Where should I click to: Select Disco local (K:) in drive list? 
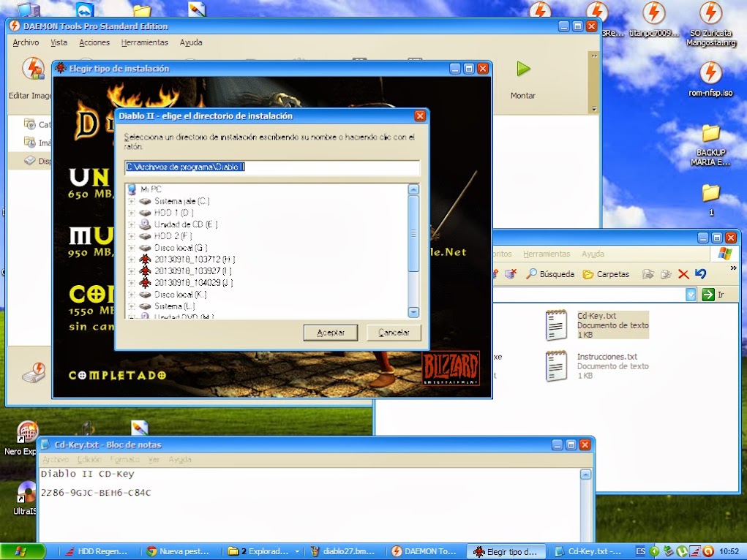click(180, 295)
